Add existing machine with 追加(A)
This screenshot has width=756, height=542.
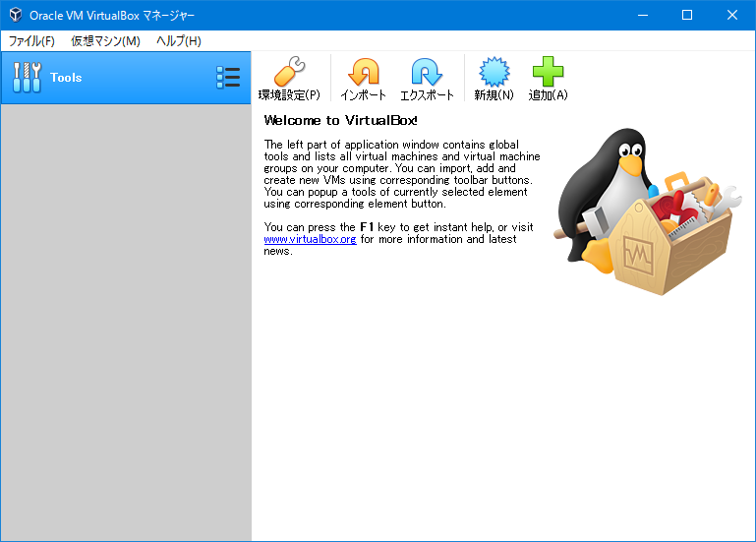[548, 78]
